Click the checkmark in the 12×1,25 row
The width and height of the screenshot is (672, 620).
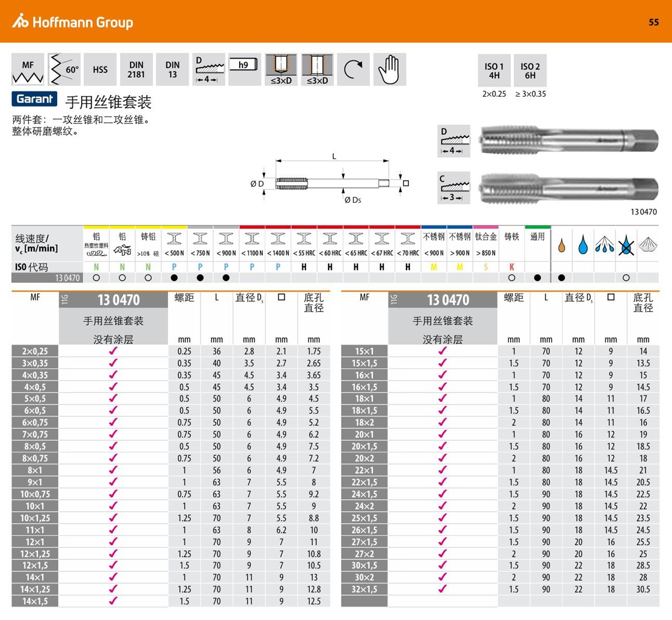click(x=113, y=553)
